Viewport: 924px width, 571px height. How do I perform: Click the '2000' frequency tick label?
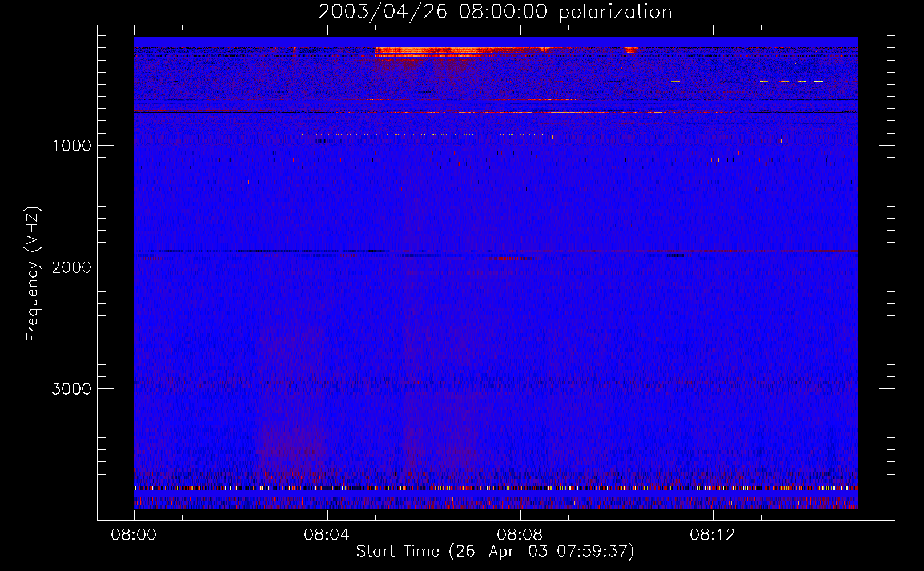(x=71, y=267)
